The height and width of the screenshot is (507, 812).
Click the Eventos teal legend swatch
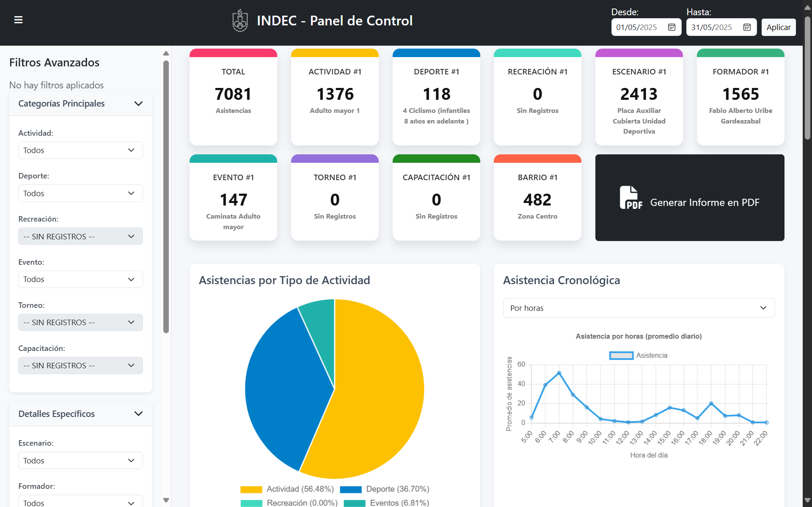(355, 503)
